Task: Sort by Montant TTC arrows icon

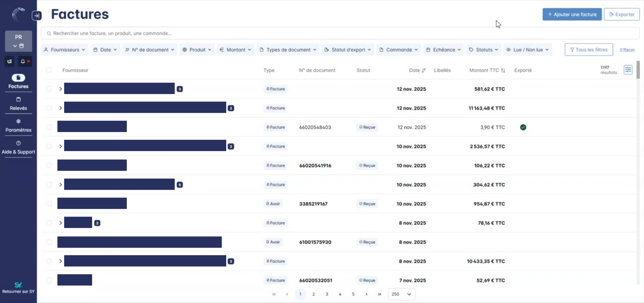Action: 503,70
